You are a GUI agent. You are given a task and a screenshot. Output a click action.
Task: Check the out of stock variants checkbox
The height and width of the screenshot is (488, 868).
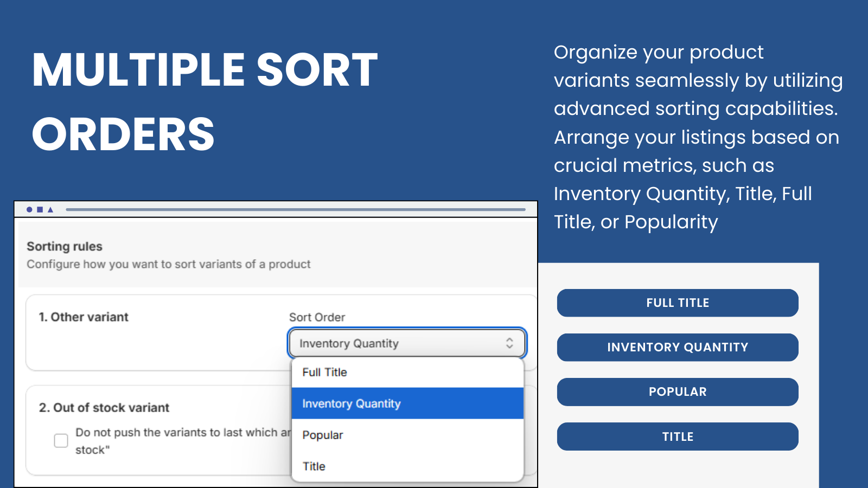(x=60, y=441)
